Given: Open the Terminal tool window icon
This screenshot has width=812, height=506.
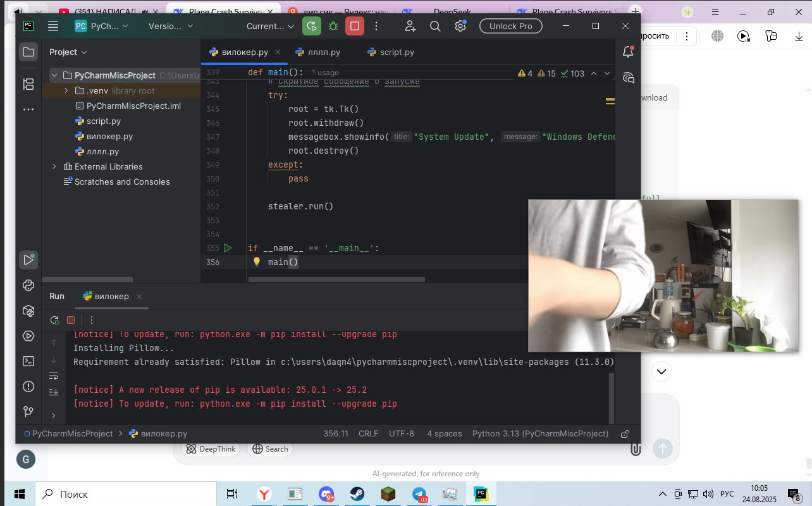Looking at the screenshot, I should pyautogui.click(x=28, y=361).
